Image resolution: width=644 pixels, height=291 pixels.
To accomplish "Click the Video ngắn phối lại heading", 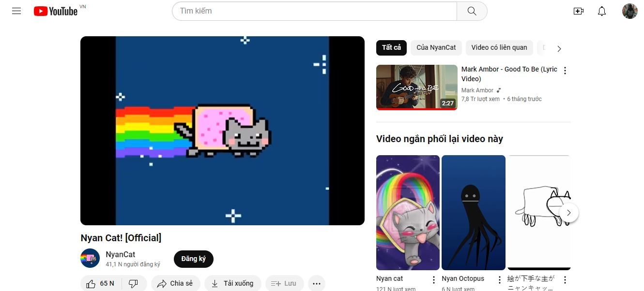I will (440, 139).
